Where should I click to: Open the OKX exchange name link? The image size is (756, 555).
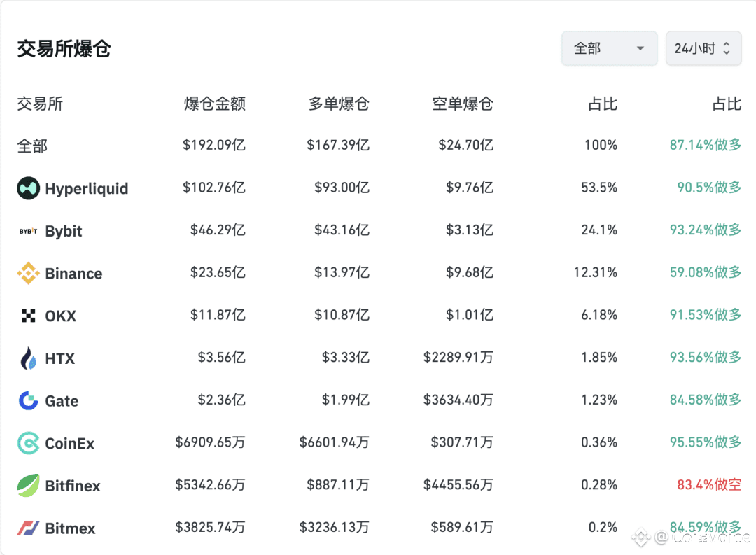61,316
